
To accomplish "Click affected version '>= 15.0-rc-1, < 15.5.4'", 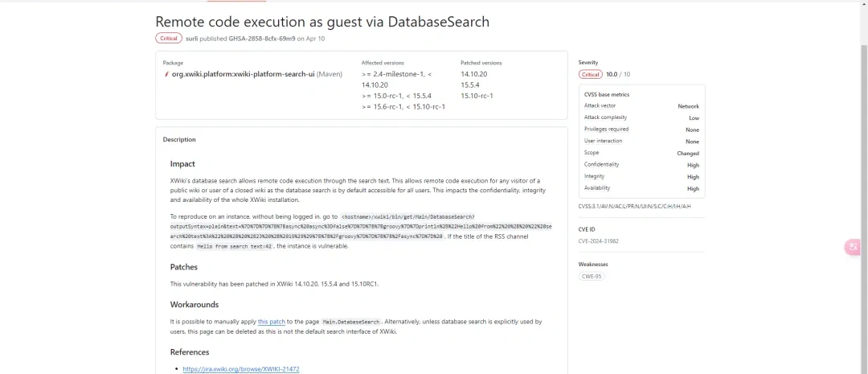I will 396,96.
